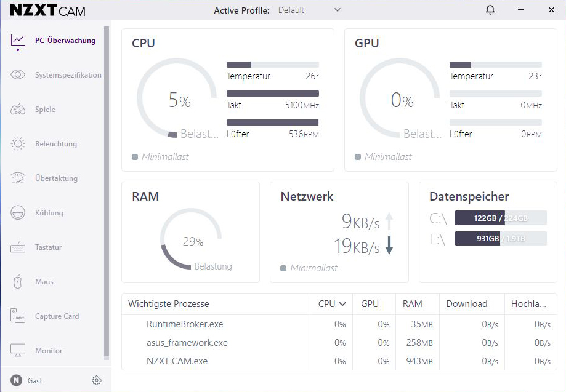The height and width of the screenshot is (392, 566).
Task: Select the Beleuchtung sun icon
Action: pyautogui.click(x=18, y=144)
